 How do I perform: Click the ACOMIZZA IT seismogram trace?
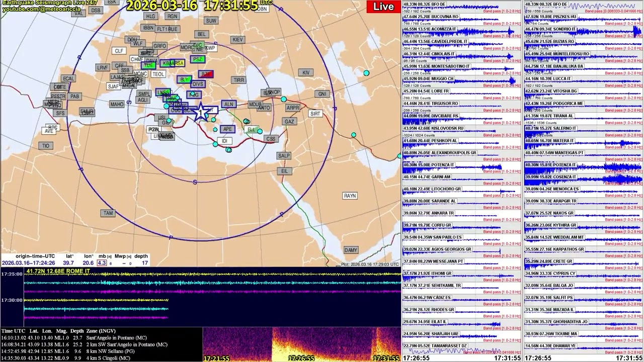(461, 32)
